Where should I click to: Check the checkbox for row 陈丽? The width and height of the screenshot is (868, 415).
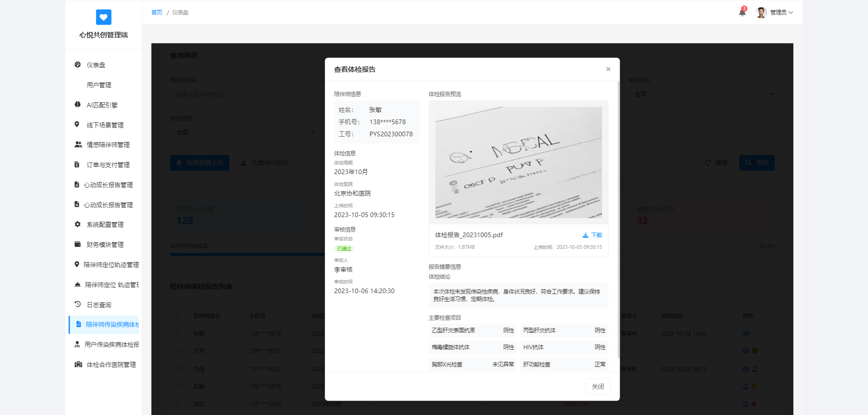click(178, 404)
